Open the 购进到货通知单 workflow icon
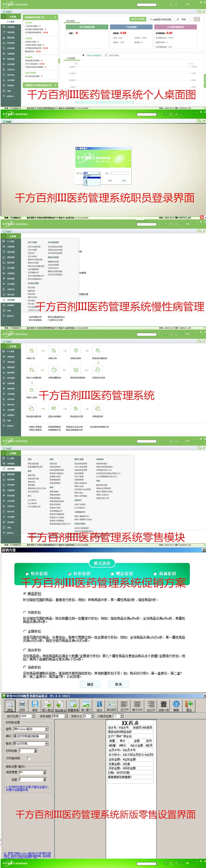The image size is (206, 868). (x=98, y=351)
